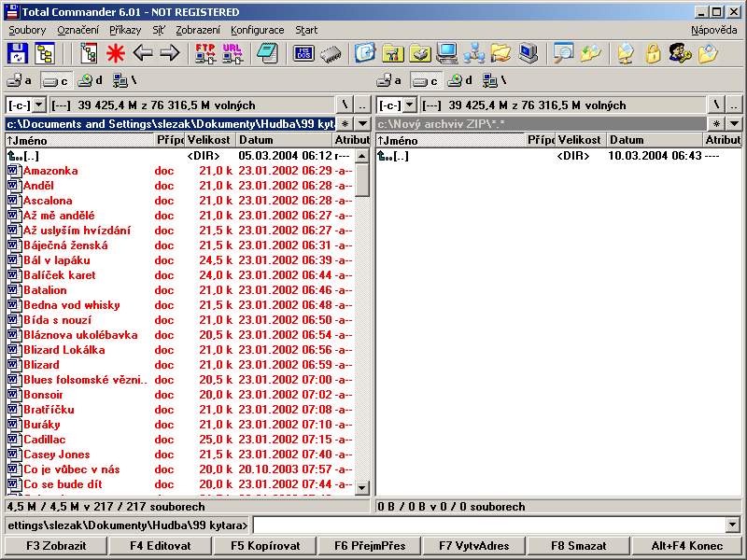Open left panel directory history dropdown arrow
The image size is (747, 560).
363,124
